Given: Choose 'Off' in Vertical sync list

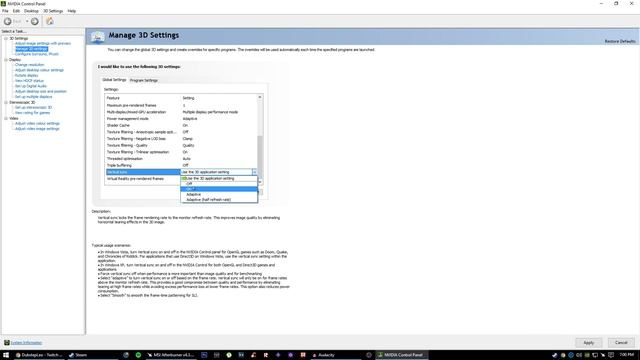Looking at the screenshot, I should (x=219, y=184).
